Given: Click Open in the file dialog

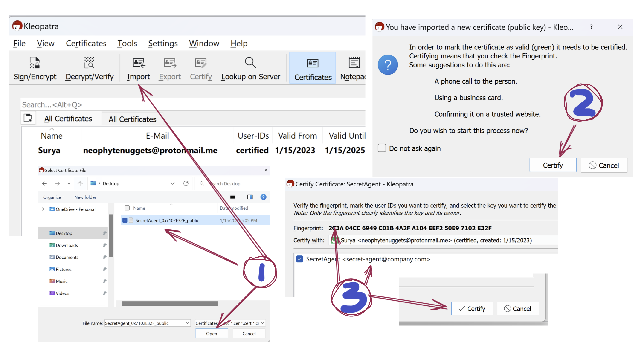Looking at the screenshot, I should tap(212, 333).
